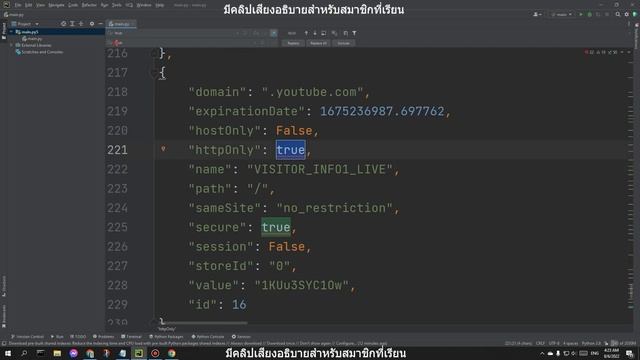Screen dimensions: 640x360
Task: Click the Replace All button
Action: (318, 43)
